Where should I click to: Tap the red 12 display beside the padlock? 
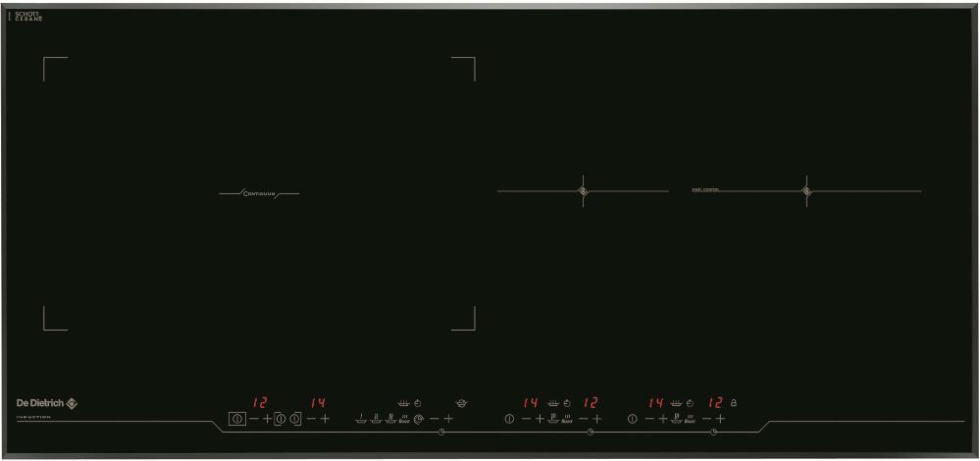point(715,403)
